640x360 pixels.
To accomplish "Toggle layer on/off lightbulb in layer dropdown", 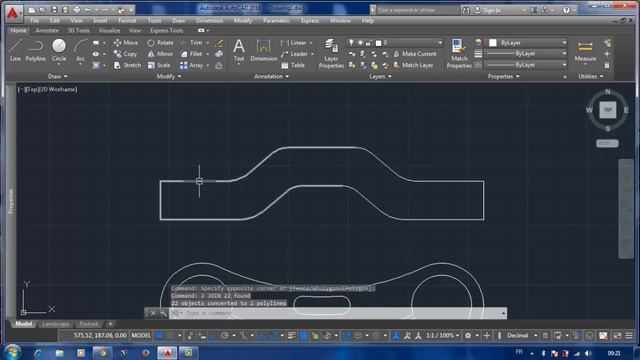I will tap(351, 42).
